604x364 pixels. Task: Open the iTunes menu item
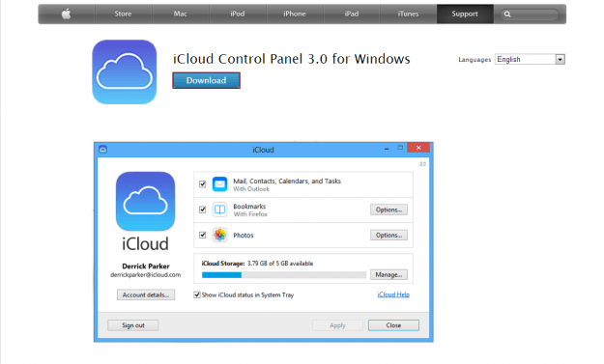(x=408, y=14)
